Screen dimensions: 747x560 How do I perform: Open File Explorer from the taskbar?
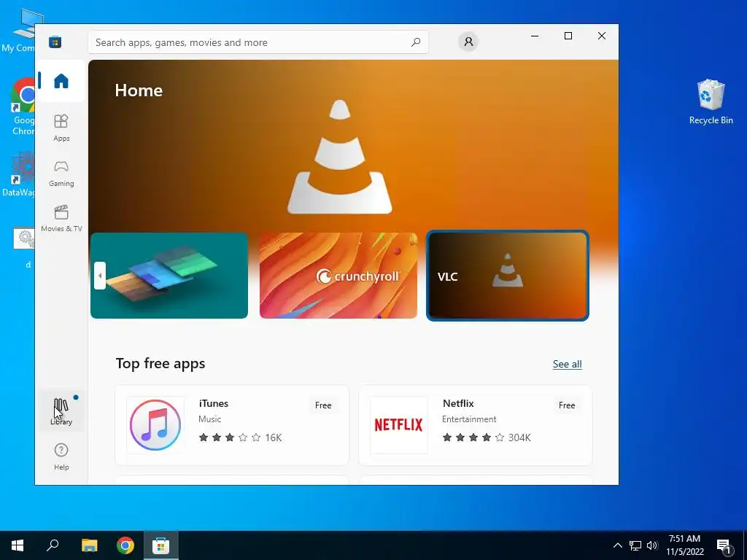(x=89, y=545)
